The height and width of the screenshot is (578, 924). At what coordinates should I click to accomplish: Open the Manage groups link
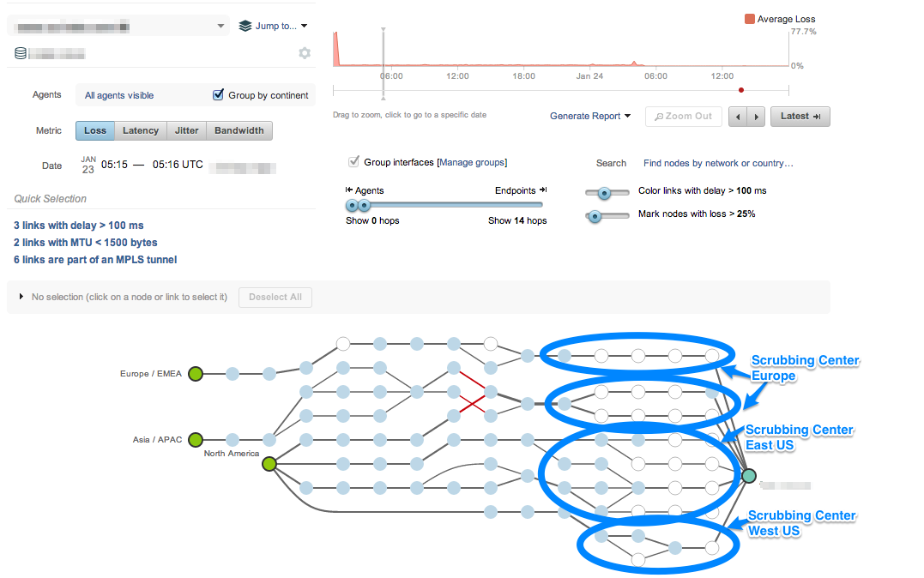tap(472, 162)
